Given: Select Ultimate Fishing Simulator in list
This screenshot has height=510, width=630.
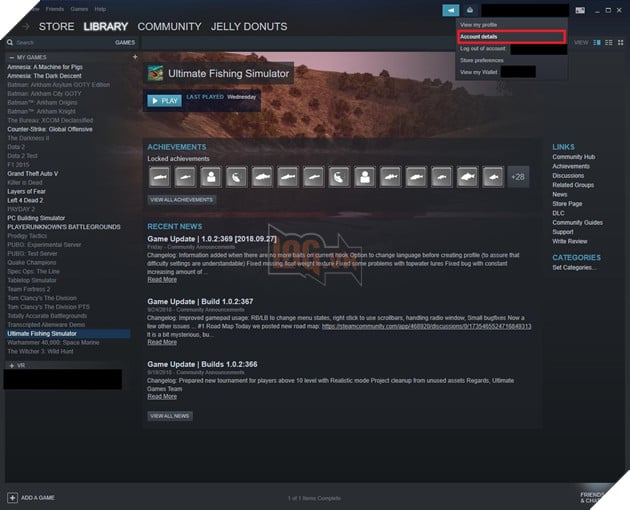Looking at the screenshot, I should [x=67, y=334].
